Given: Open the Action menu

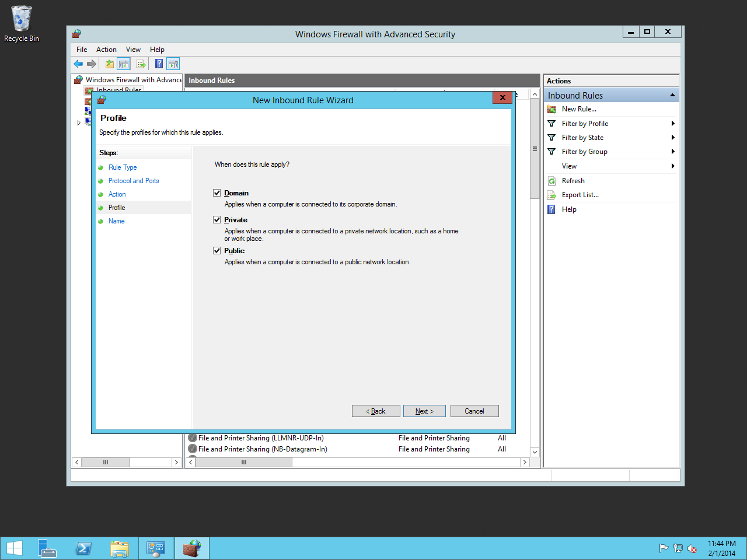Looking at the screenshot, I should [106, 50].
